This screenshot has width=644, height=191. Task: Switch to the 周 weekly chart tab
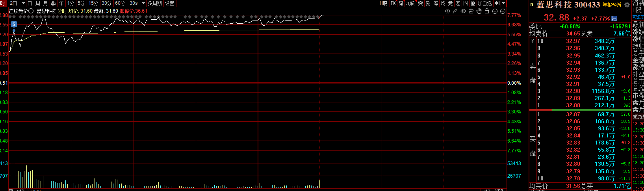coord(38,3)
